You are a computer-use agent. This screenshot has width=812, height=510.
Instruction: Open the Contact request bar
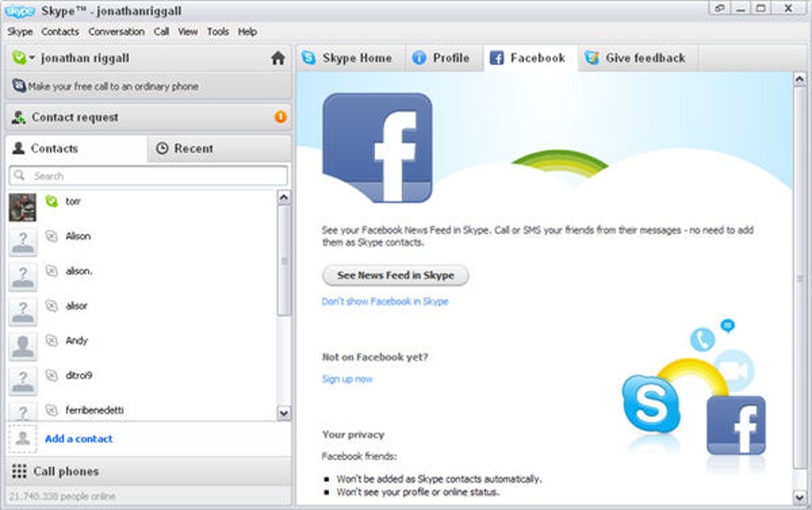tap(149, 117)
